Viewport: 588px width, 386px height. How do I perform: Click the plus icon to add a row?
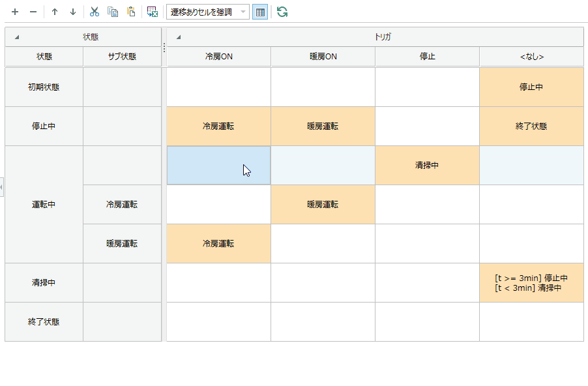tap(15, 12)
